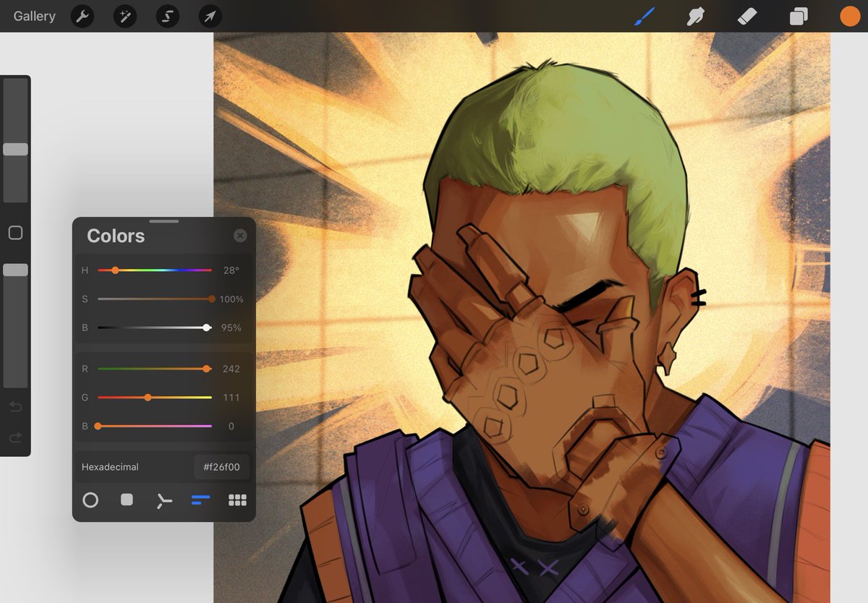The height and width of the screenshot is (603, 868).
Task: Adjust the Blue slider at value 0
Action: 155,426
